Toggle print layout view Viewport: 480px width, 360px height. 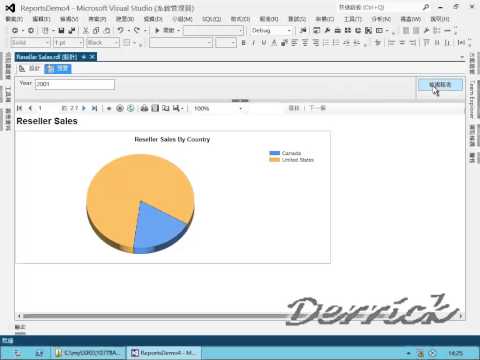pyautogui.click(x=155, y=108)
